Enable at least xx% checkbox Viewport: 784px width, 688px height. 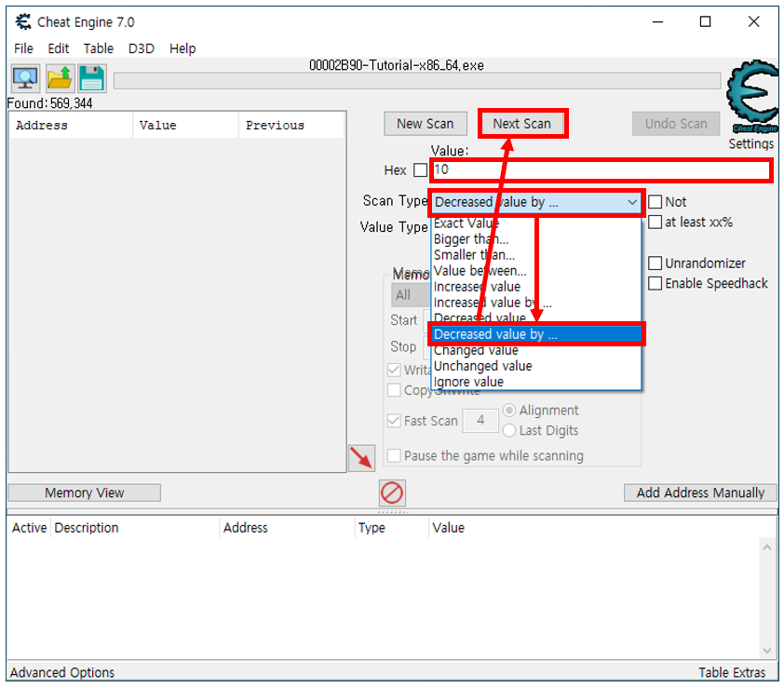655,222
